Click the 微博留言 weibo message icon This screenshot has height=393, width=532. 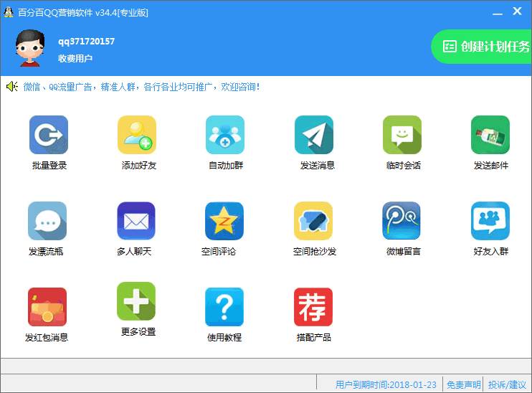[x=402, y=221]
